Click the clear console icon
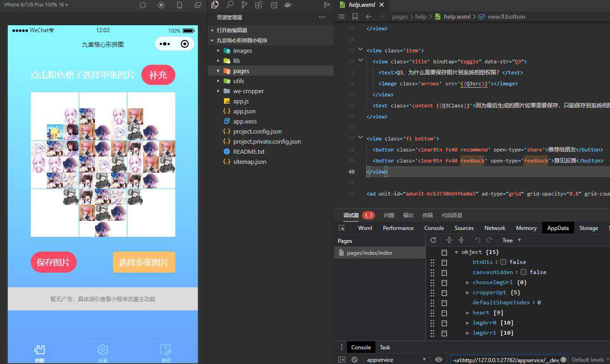The width and height of the screenshot is (610, 364). [354, 360]
